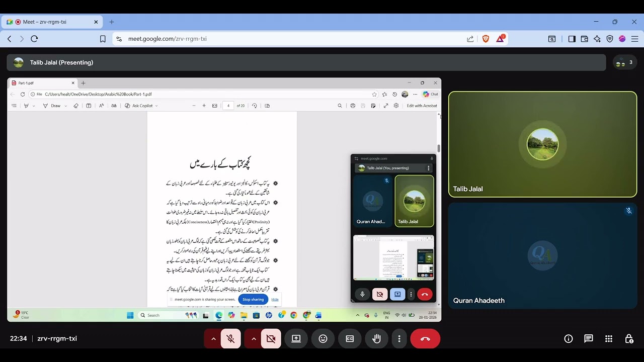Click the Search box in shared Windows taskbar
644x362 pixels.
coord(169,315)
